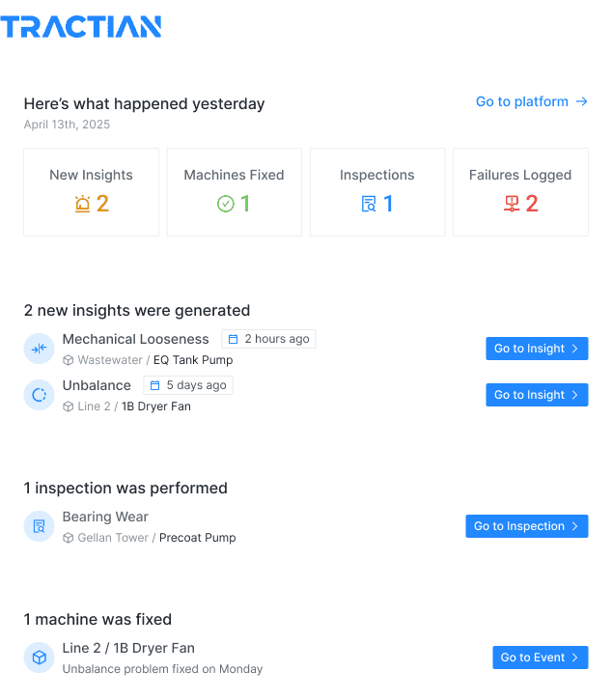Open Go to platform link

pos(532,101)
